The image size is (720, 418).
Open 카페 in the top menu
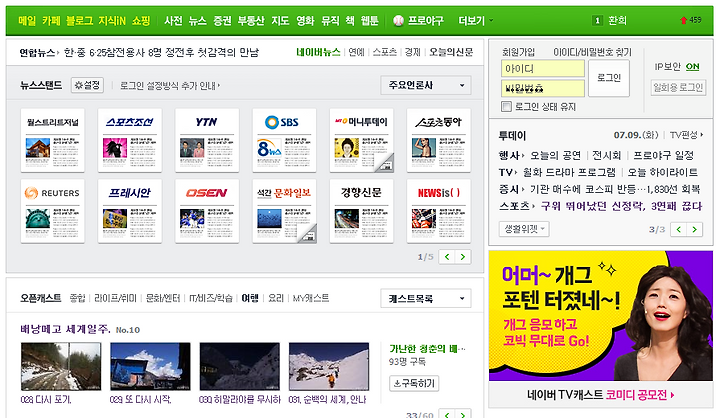tap(51, 21)
